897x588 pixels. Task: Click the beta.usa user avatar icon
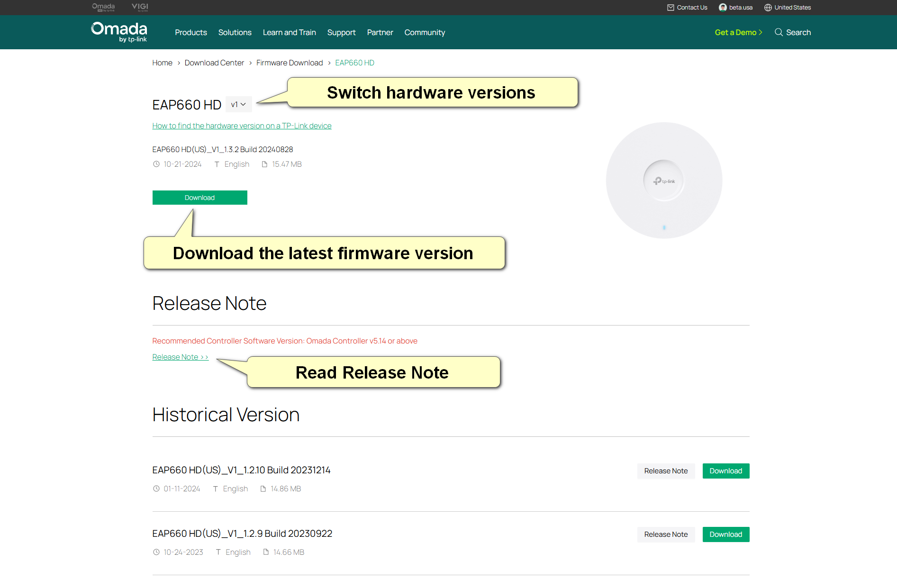pyautogui.click(x=723, y=8)
